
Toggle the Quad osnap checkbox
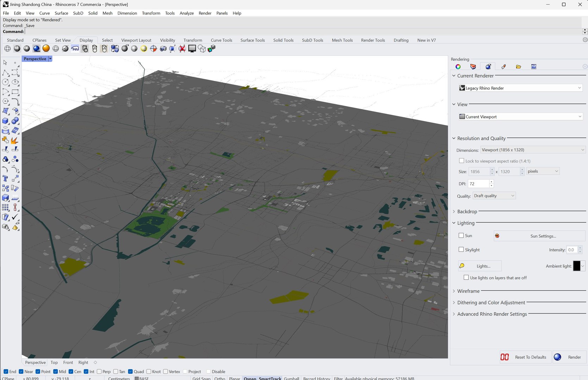click(130, 372)
